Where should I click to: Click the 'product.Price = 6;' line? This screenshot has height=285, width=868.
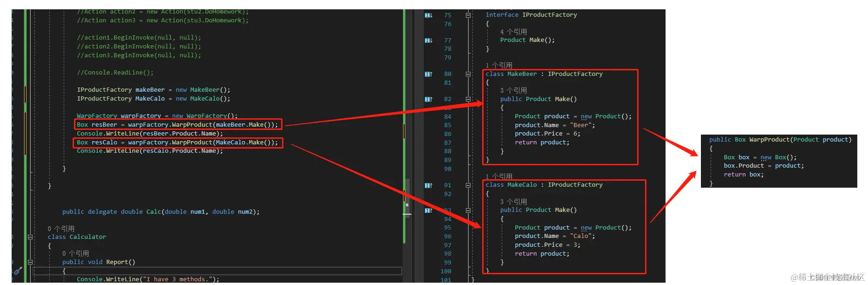click(547, 134)
